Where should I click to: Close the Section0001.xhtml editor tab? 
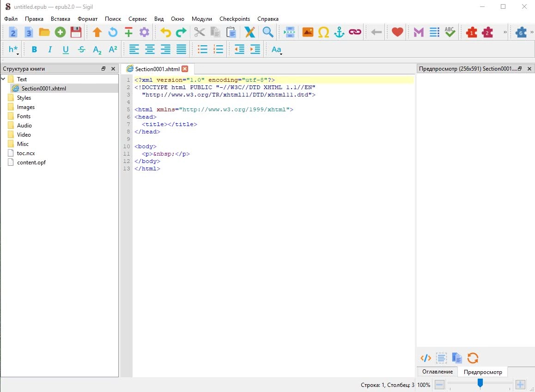185,69
